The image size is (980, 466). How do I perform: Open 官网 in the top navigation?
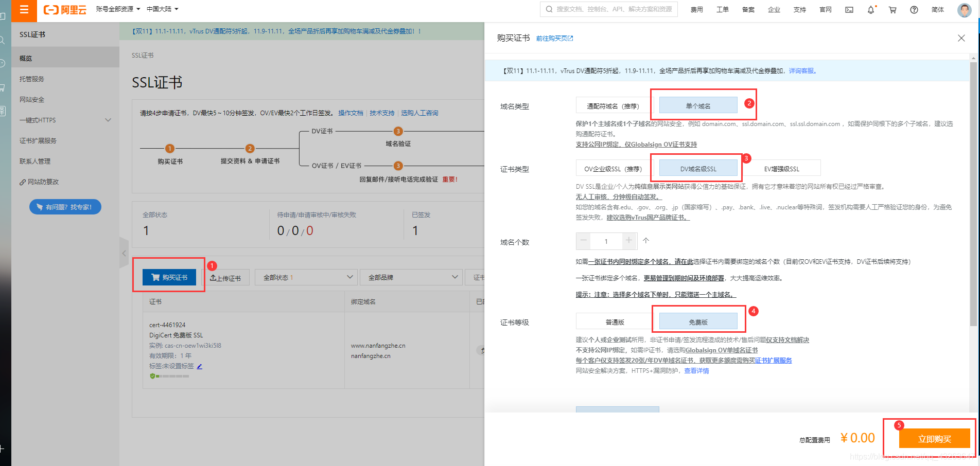(x=825, y=10)
